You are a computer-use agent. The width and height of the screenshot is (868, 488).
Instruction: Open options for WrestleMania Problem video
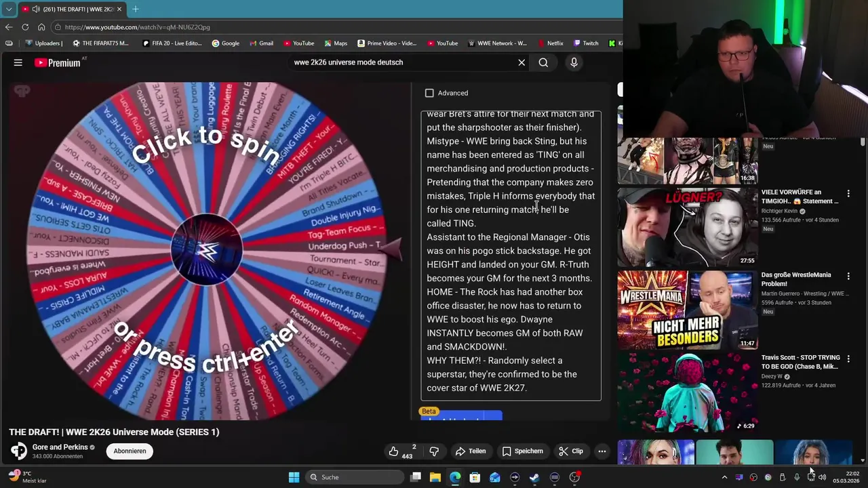pyautogui.click(x=848, y=276)
